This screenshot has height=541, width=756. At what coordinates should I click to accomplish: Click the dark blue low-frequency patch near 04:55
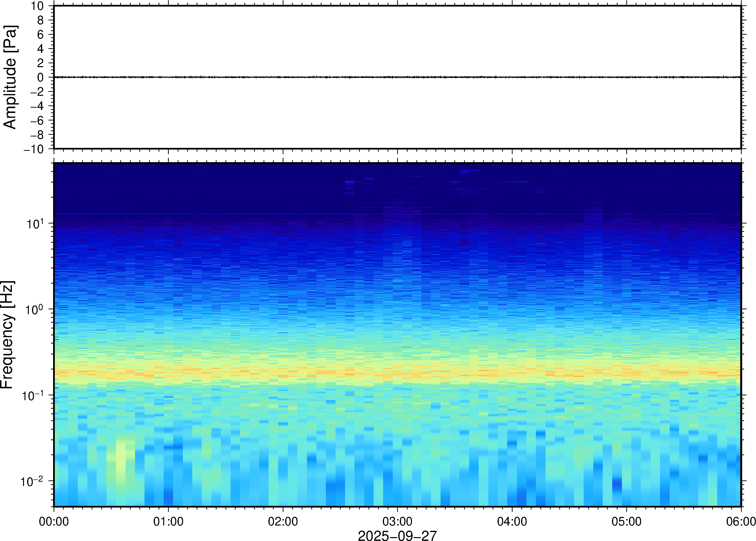[617, 484]
